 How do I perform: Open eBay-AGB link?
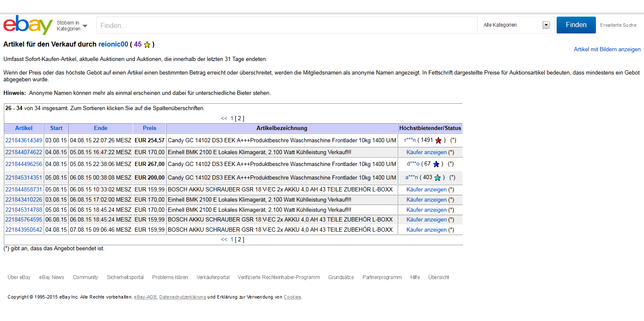pyautogui.click(x=145, y=297)
